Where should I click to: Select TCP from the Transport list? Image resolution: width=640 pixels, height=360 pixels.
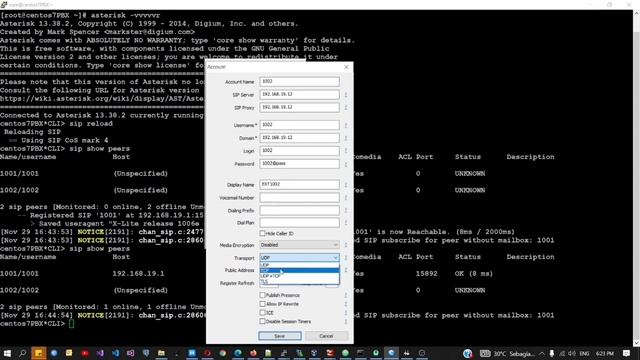pos(299,271)
